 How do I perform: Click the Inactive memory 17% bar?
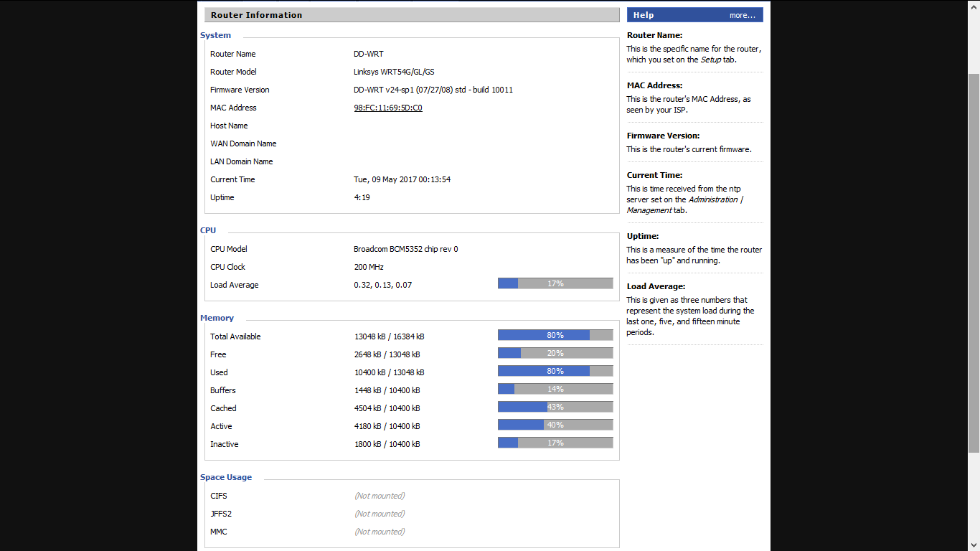tap(555, 443)
